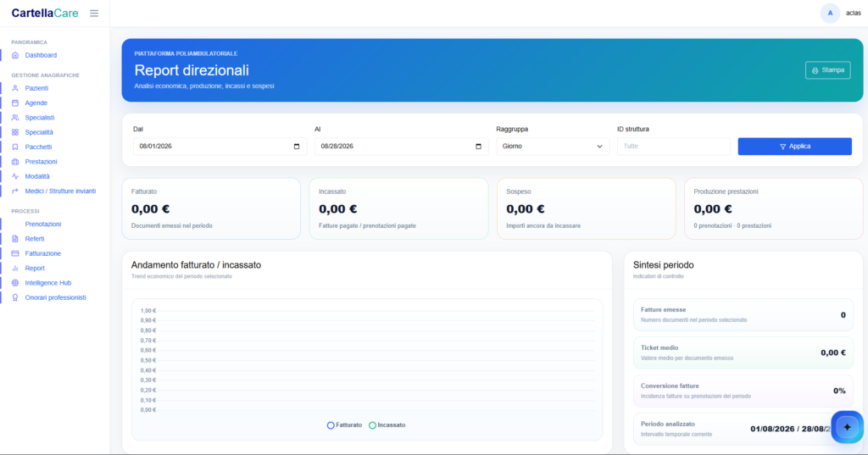Click the Ticket medio indicator row

click(x=743, y=352)
